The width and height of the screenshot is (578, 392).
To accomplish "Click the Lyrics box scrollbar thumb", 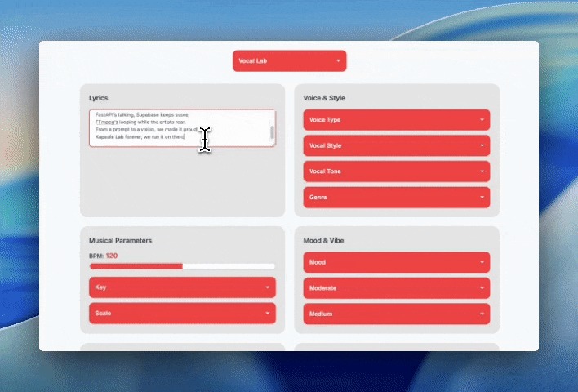I will click(272, 132).
